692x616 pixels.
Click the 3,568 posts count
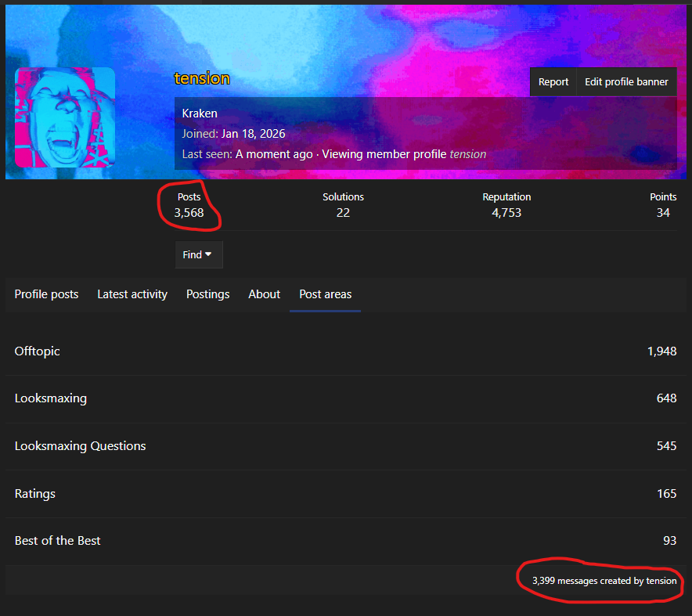coord(189,213)
